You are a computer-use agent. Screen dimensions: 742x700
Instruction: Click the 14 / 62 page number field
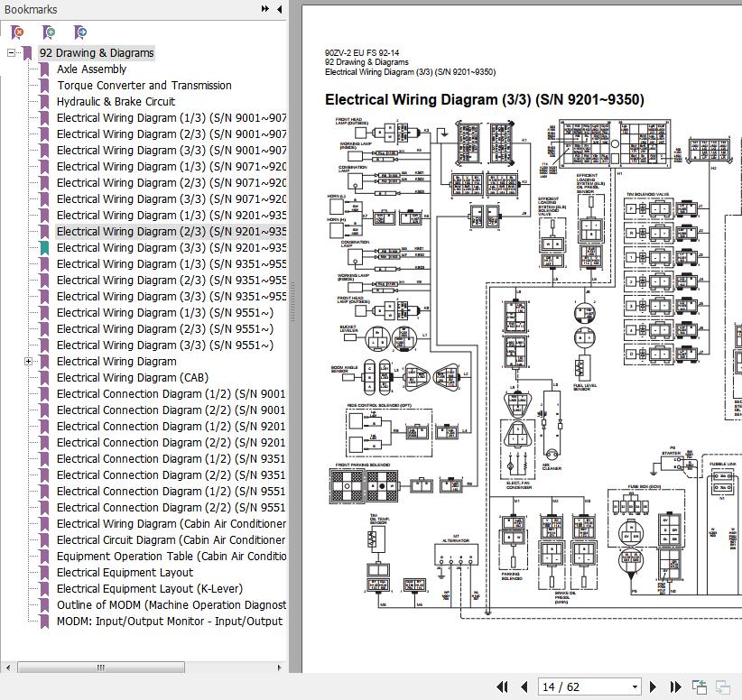pyautogui.click(x=582, y=687)
